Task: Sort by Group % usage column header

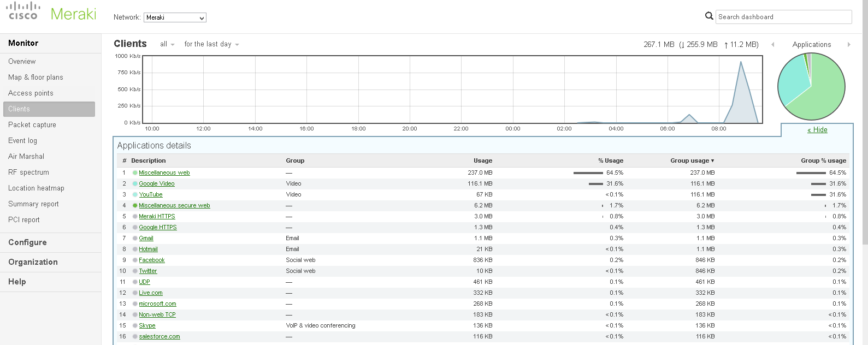Action: (824, 160)
